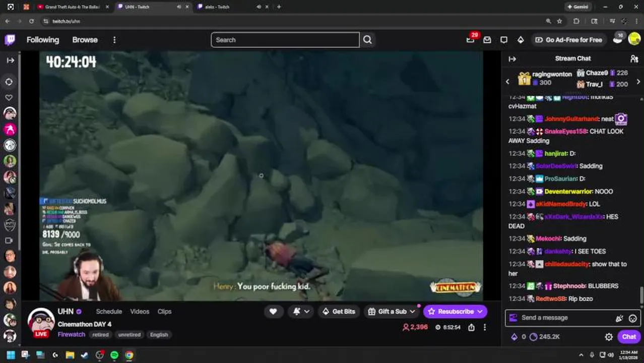
Task: Open the three-dot More menu beside Browse
Action: (x=114, y=40)
